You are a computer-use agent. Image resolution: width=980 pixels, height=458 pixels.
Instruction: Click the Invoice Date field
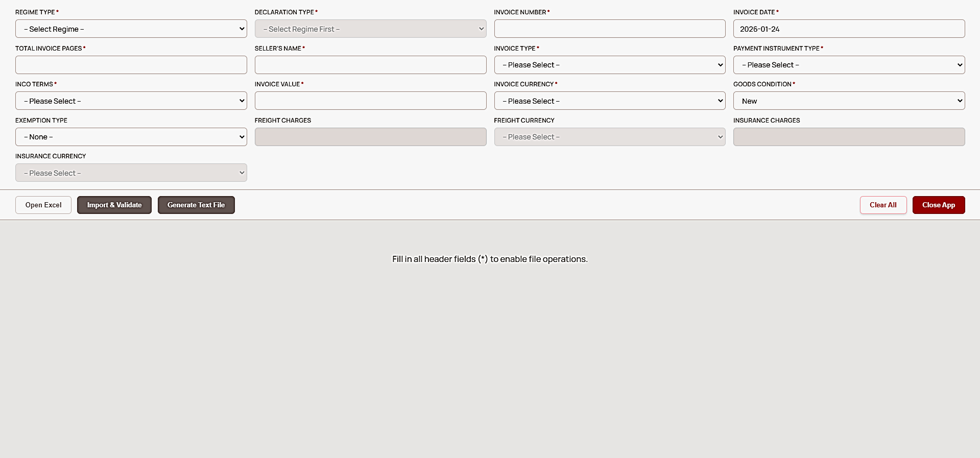pos(849,29)
